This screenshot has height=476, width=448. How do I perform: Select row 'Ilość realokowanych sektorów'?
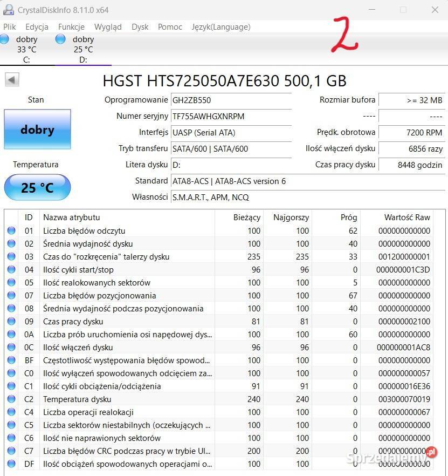(218, 282)
